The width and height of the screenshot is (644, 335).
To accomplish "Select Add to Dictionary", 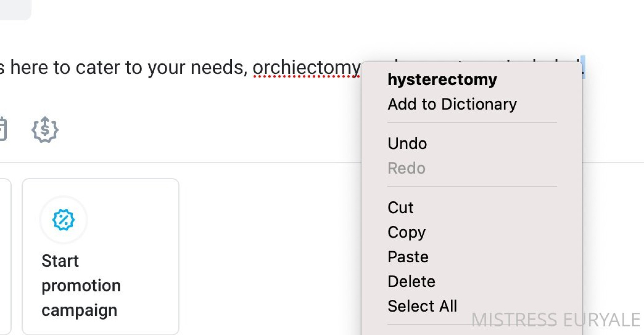I will point(452,104).
